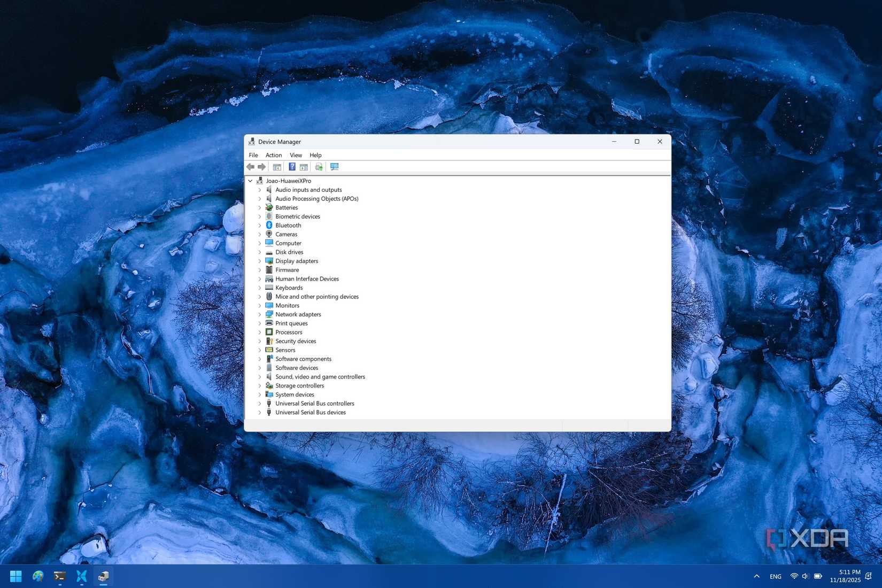The height and width of the screenshot is (588, 882).
Task: Launch Windows Terminal from the taskbar
Action: click(59, 576)
